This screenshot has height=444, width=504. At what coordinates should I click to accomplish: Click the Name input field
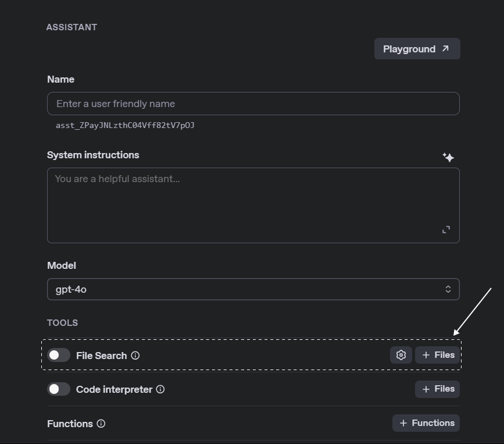(x=253, y=104)
